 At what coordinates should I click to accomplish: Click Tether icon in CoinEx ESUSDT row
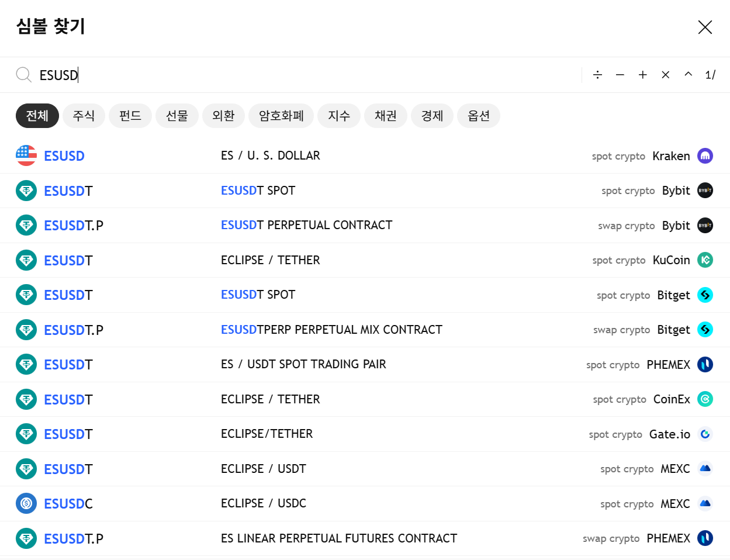point(26,399)
